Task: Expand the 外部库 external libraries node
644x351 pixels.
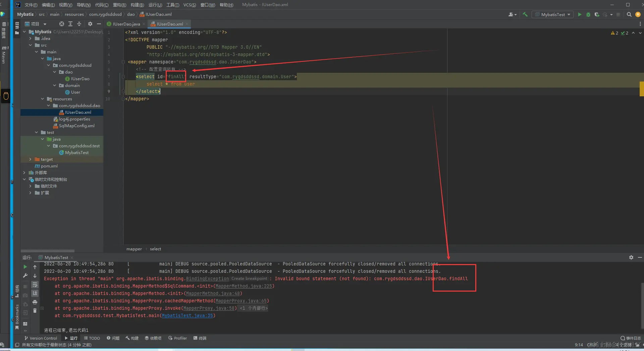Action: point(24,173)
